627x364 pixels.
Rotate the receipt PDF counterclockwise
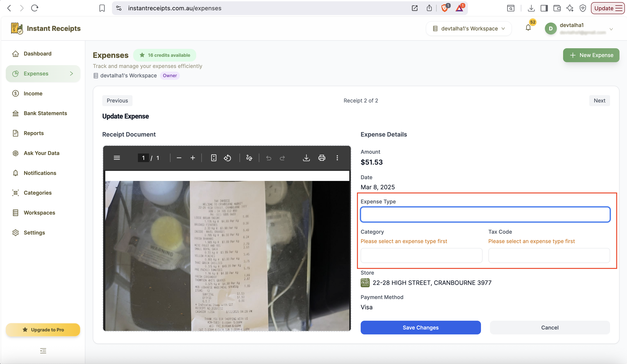click(228, 158)
